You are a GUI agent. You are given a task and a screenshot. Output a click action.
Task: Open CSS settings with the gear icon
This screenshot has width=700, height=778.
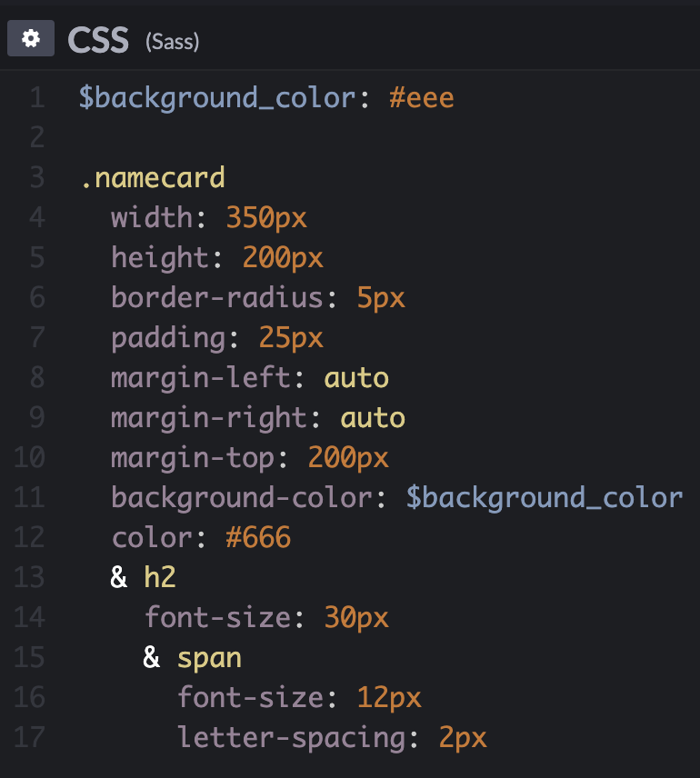31,40
